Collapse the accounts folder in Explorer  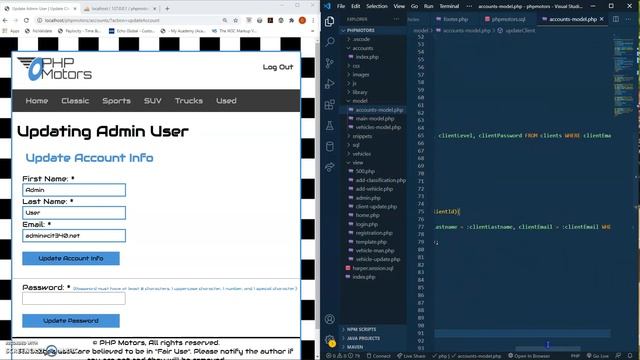(x=362, y=48)
